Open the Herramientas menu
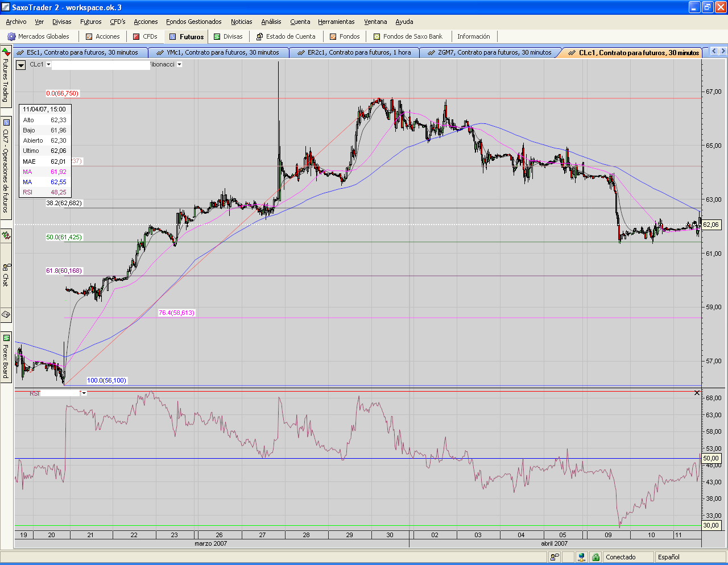 coord(336,22)
